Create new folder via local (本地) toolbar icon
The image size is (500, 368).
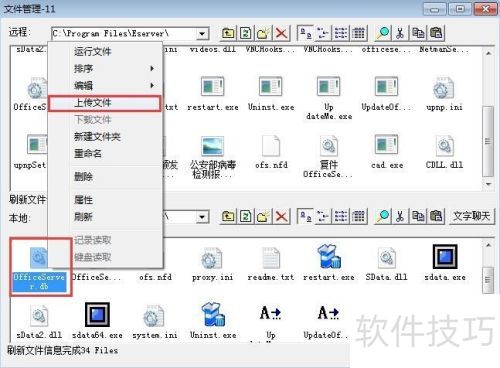pos(263,216)
